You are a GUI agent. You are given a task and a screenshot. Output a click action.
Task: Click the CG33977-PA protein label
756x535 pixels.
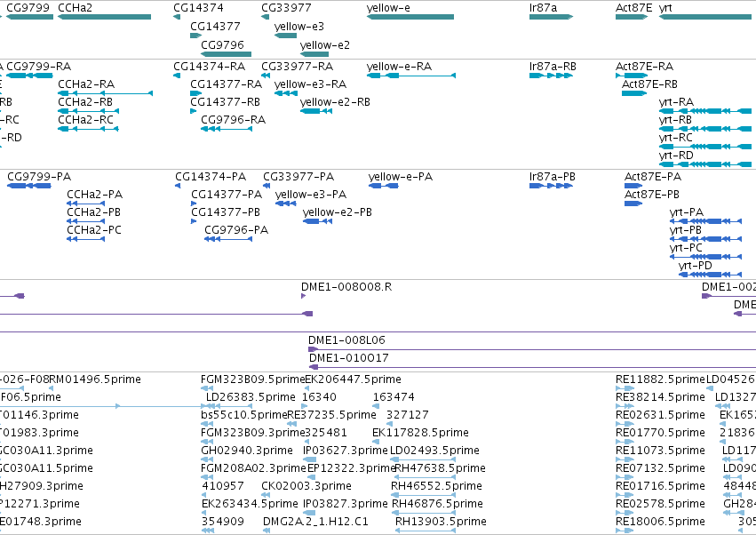pos(298,177)
